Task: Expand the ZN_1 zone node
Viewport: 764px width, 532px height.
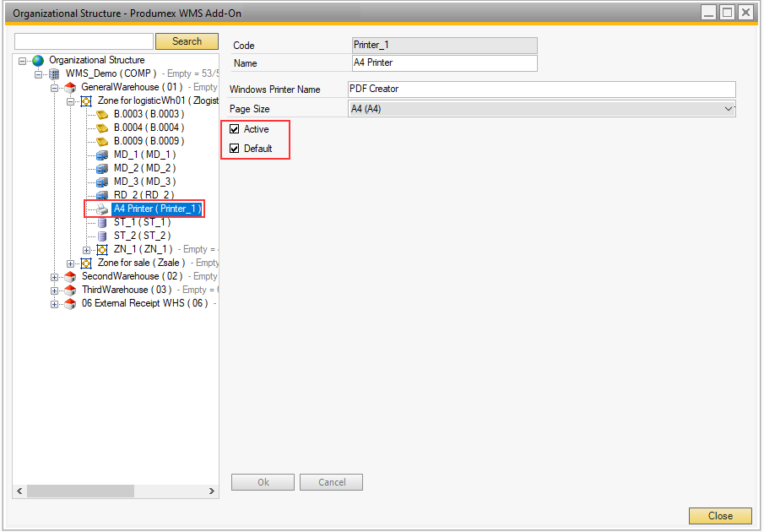Action: [87, 250]
